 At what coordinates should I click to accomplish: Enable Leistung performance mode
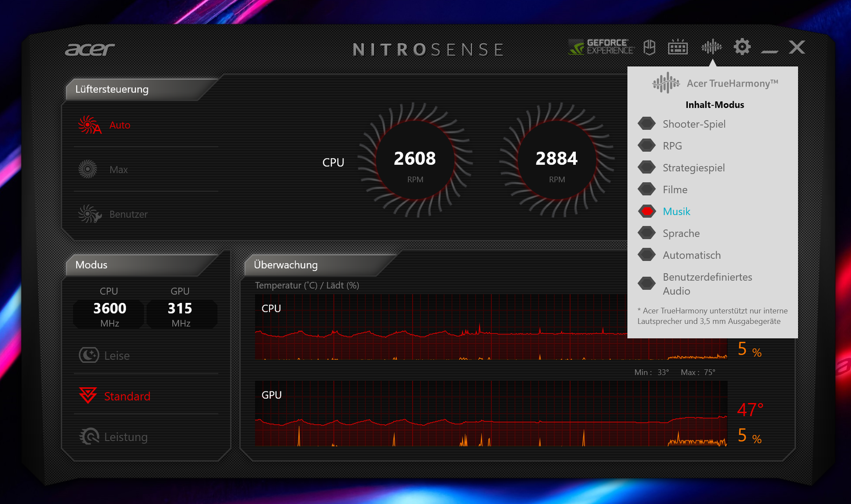[125, 437]
